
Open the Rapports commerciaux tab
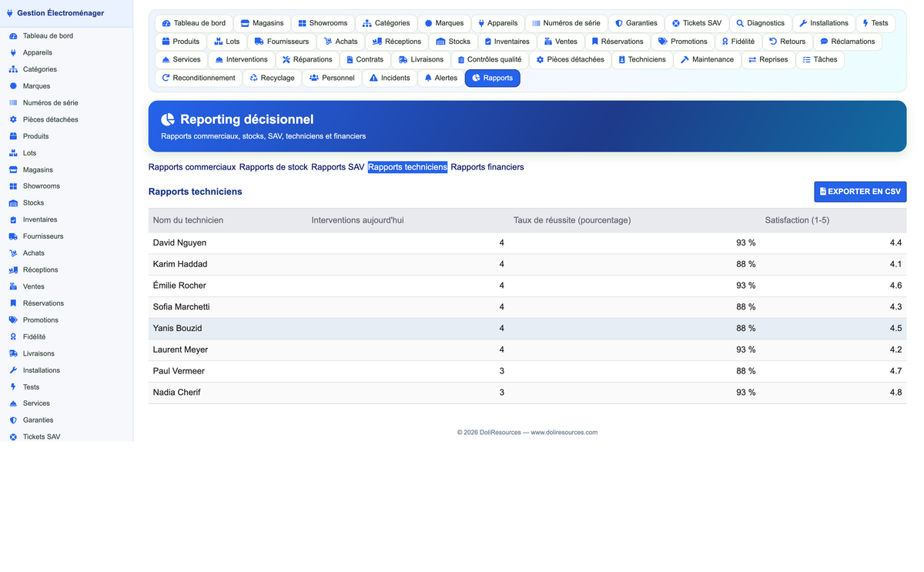(192, 167)
